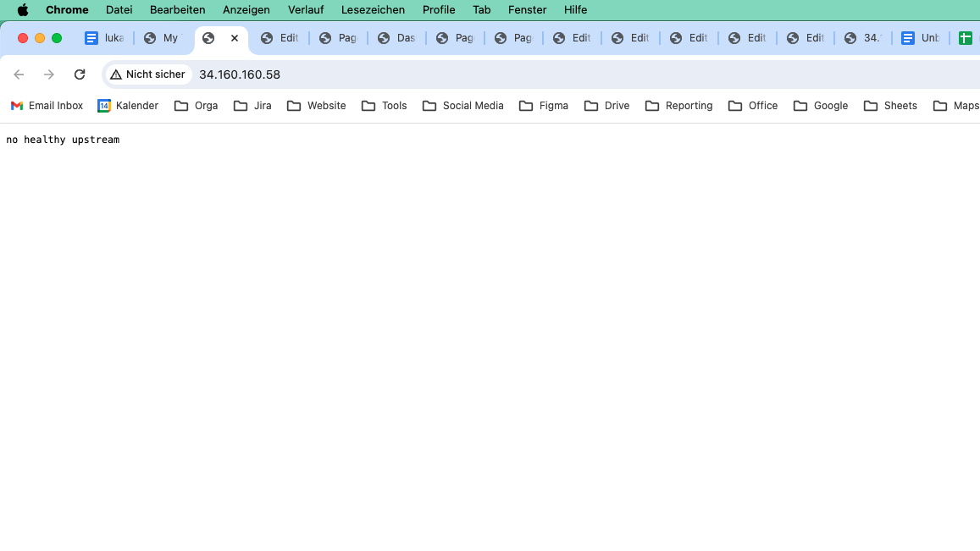Screen dimensions: 980x551
Task: Close the active tab with its X
Action: pos(235,38)
